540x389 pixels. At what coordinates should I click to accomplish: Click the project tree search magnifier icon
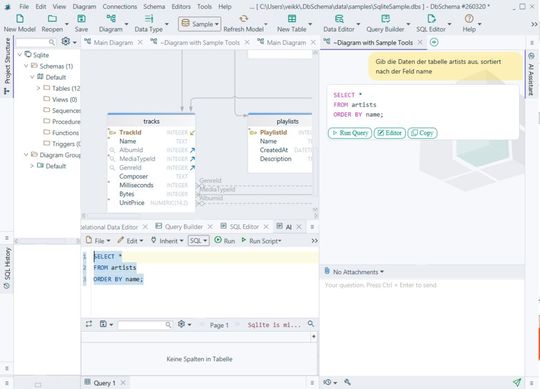(52, 42)
